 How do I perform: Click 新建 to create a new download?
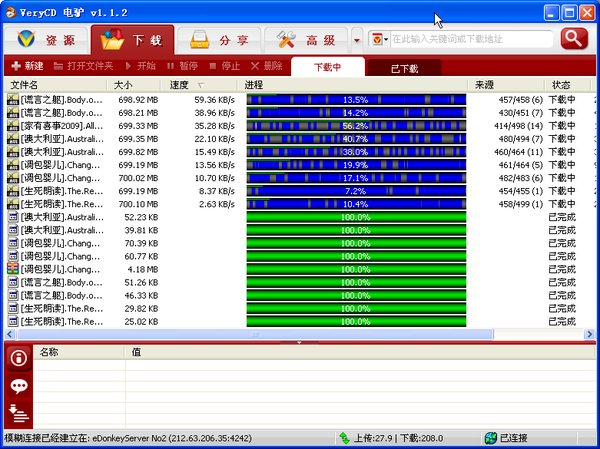[x=27, y=66]
